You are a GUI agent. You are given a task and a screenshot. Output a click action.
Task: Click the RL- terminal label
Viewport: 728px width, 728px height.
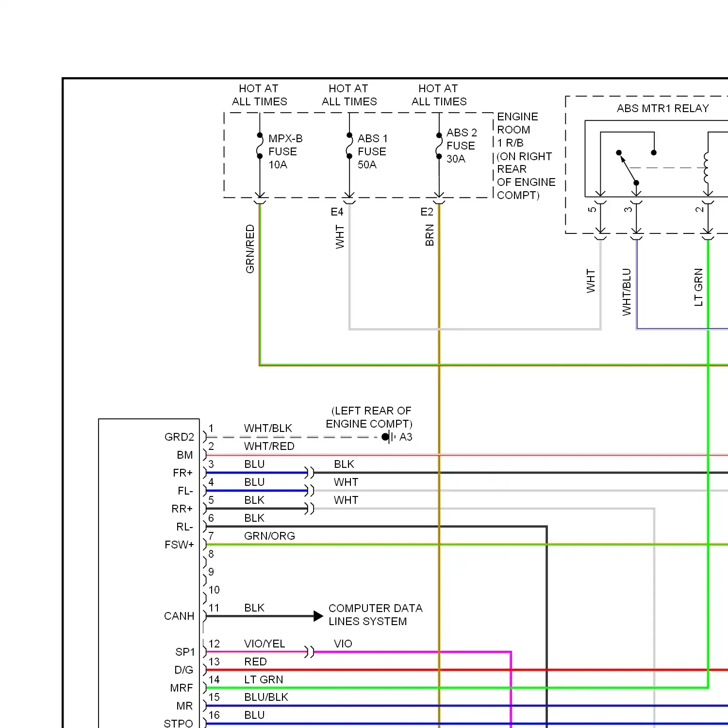184,527
